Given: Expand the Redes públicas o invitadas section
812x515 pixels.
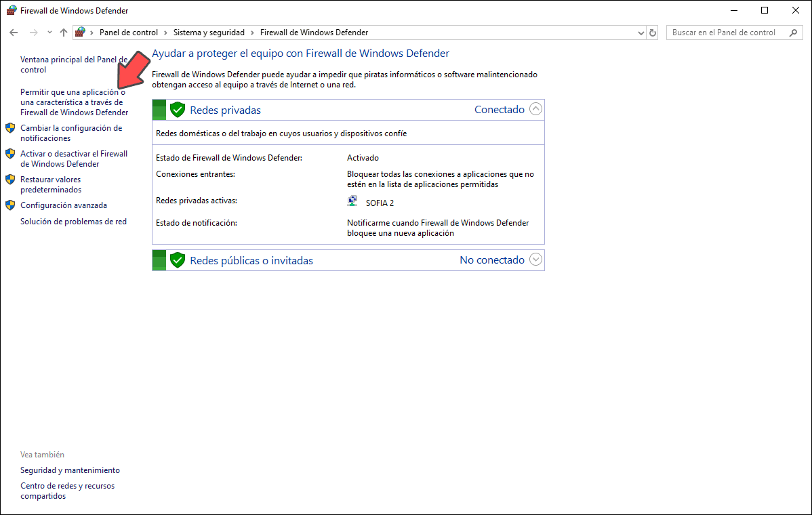Looking at the screenshot, I should [535, 260].
